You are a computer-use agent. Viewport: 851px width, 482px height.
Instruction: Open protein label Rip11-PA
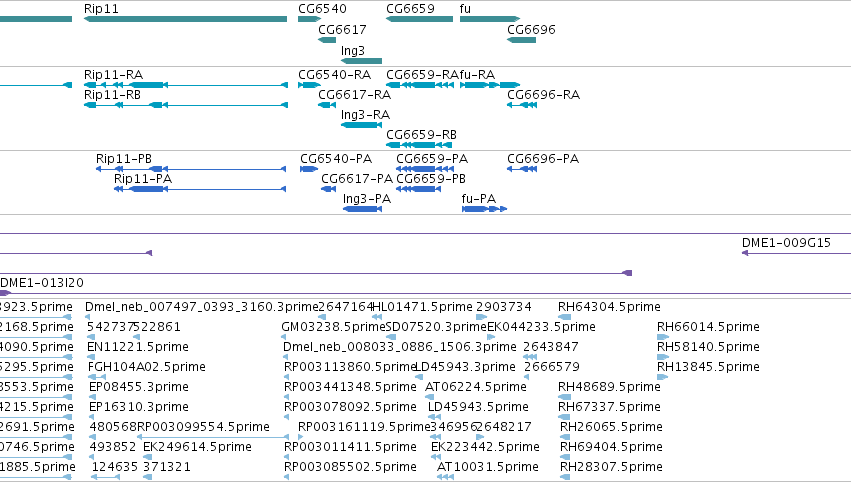pyautogui.click(x=143, y=179)
